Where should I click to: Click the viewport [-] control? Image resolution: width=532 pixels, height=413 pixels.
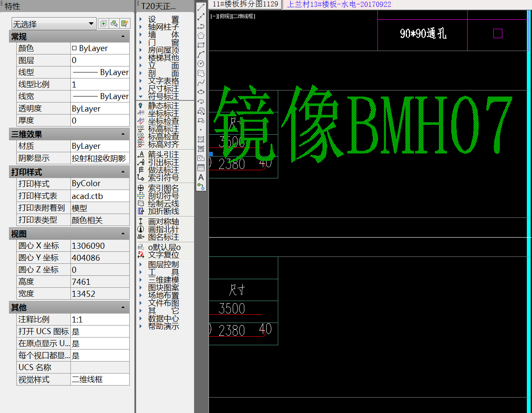click(x=214, y=16)
